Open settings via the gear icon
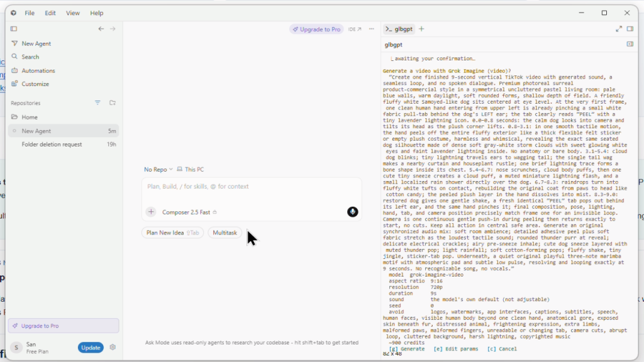The image size is (644, 362). [113, 347]
